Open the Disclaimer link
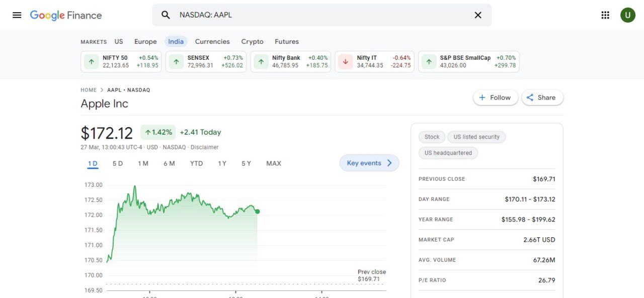This screenshot has height=298, width=644. [204, 147]
